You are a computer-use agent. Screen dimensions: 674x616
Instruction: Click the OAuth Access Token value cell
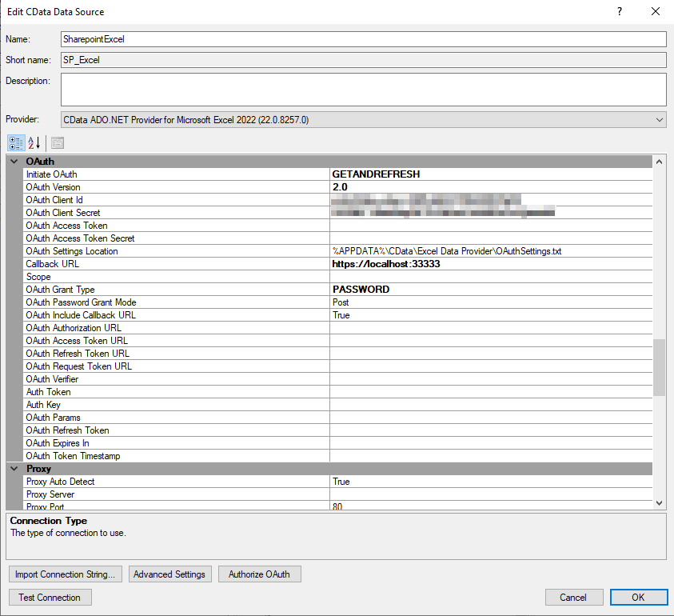491,226
